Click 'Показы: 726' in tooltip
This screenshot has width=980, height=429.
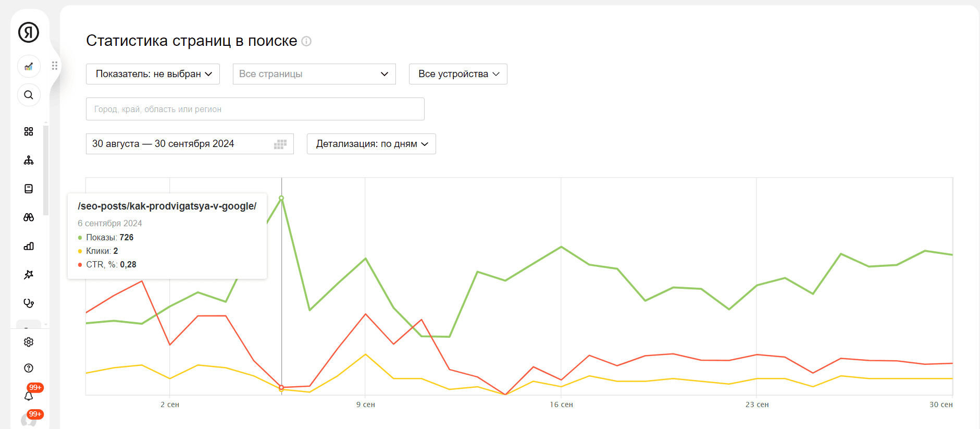pos(109,237)
